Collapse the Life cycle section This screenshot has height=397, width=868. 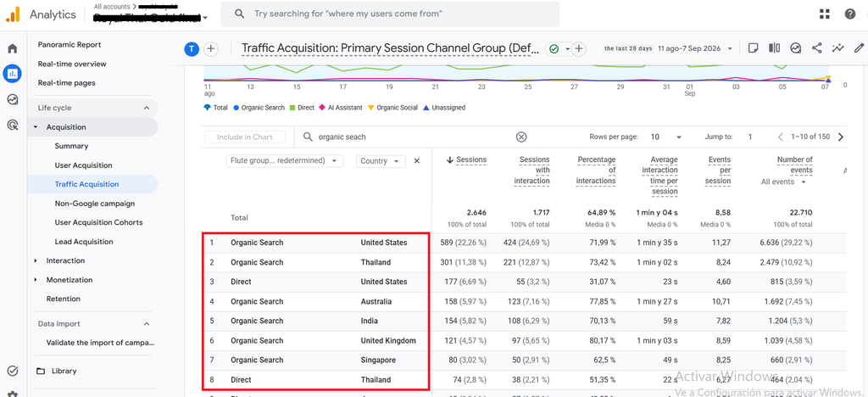(147, 108)
